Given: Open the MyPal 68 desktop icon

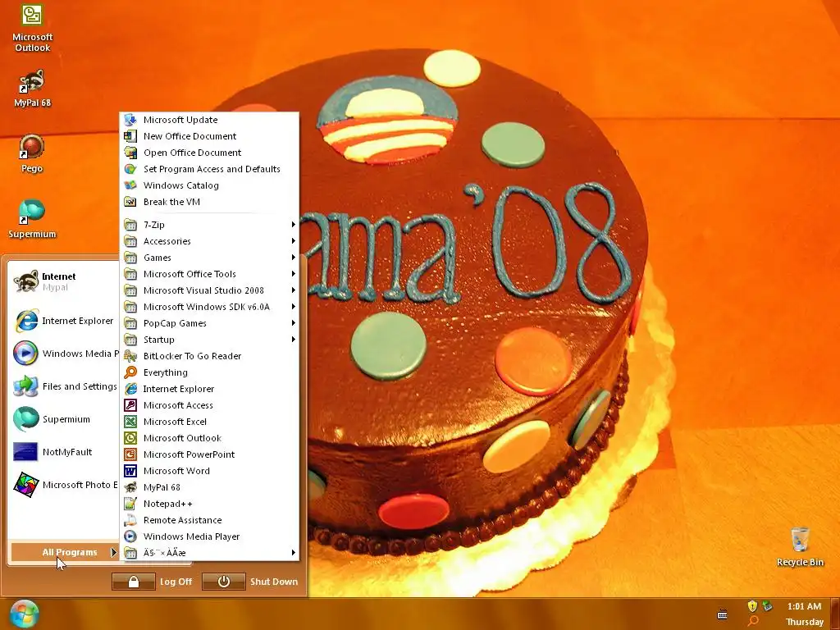Looking at the screenshot, I should coord(32,89).
